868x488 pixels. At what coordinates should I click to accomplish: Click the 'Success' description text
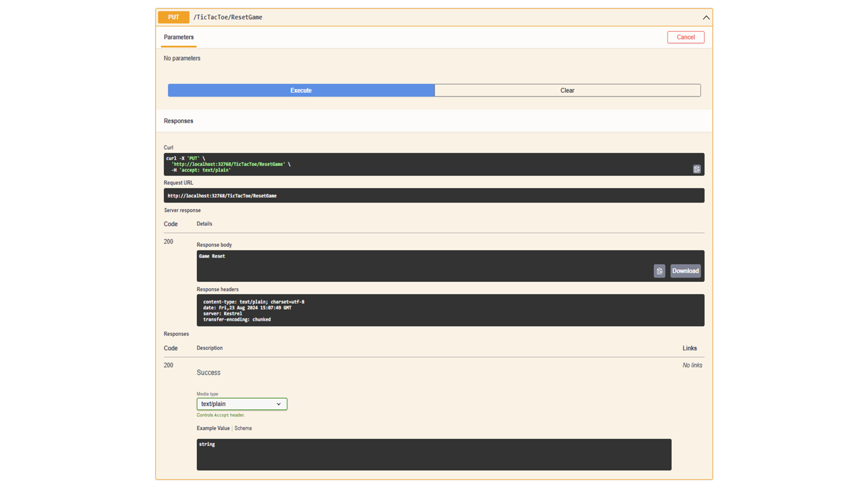(208, 372)
